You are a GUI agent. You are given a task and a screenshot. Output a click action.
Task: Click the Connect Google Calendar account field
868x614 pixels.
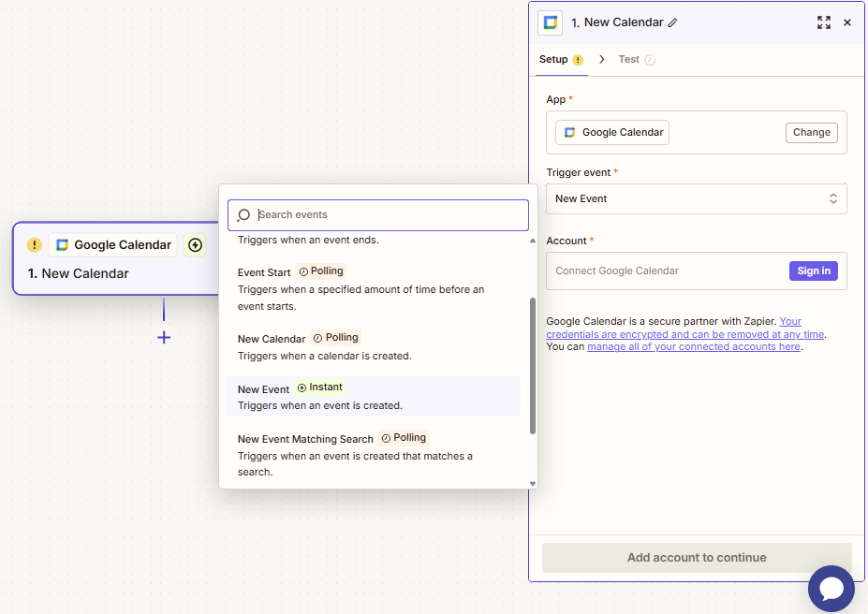click(697, 271)
